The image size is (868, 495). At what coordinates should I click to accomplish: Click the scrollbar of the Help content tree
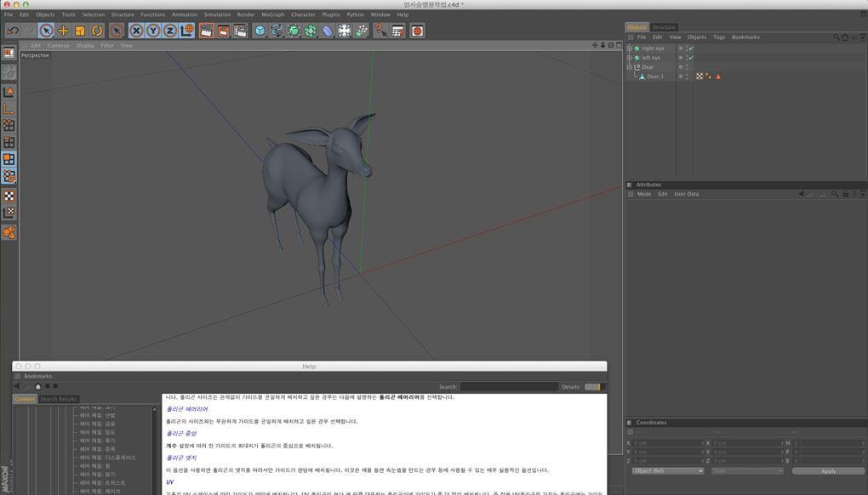click(x=155, y=450)
